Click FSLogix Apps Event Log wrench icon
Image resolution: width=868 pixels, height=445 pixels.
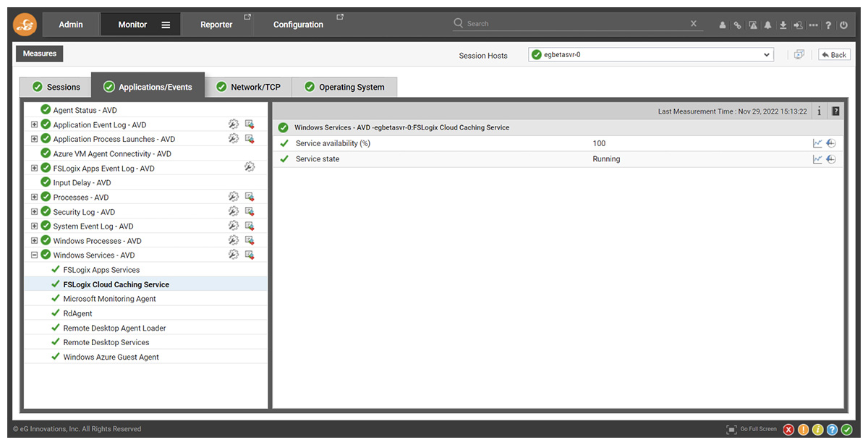tap(250, 168)
